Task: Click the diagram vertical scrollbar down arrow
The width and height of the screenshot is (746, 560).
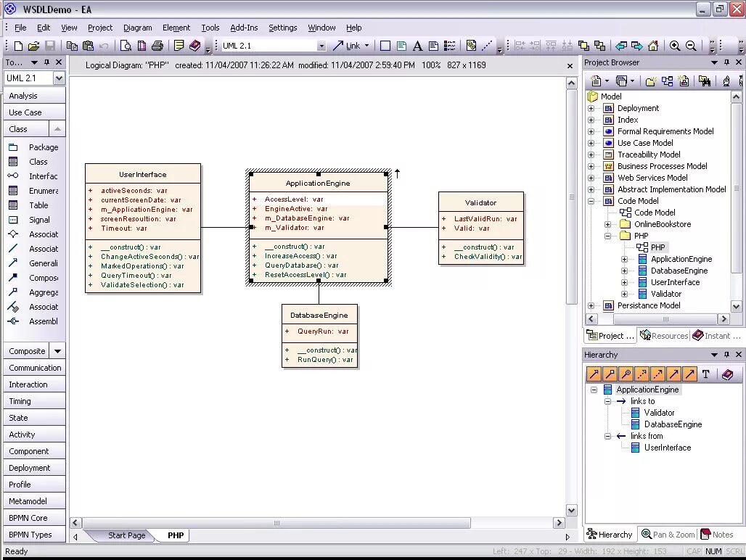Action: tap(571, 511)
